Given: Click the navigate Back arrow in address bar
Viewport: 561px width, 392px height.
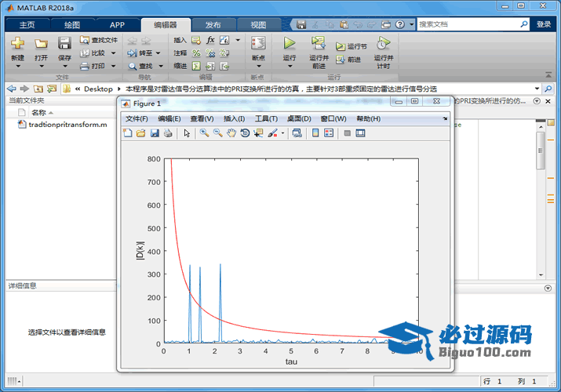Looking at the screenshot, I should click(12, 89).
